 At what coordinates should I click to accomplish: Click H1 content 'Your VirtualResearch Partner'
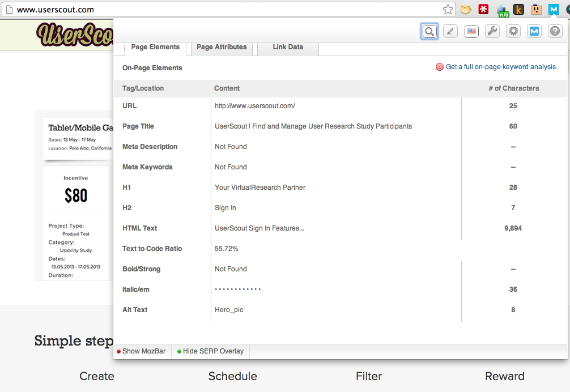coord(260,188)
